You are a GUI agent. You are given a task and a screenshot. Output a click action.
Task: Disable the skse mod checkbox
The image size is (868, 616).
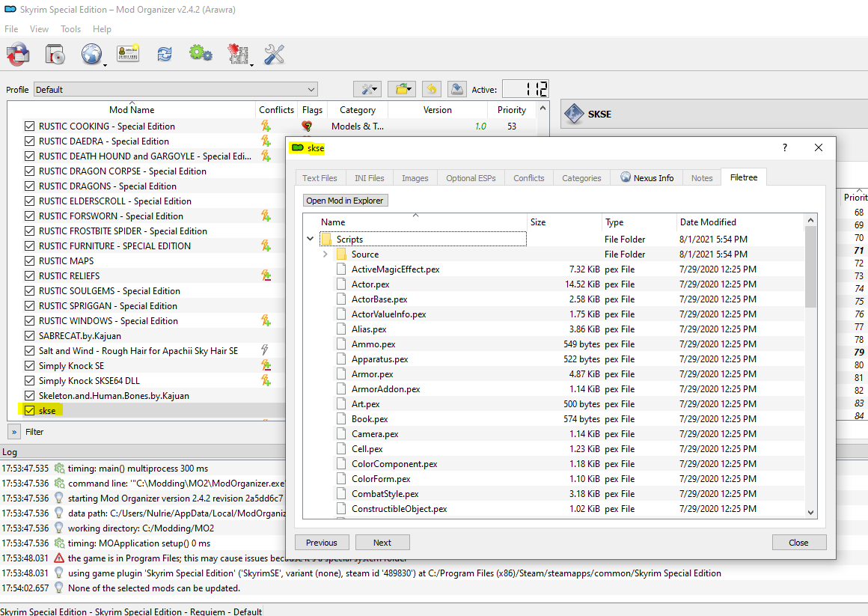30,410
